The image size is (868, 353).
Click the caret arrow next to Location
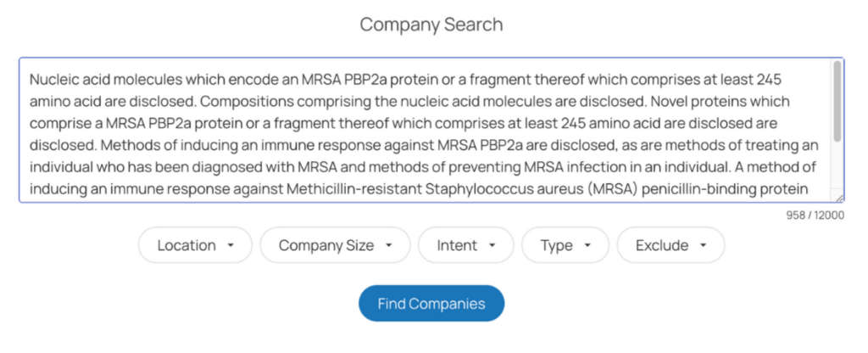[231, 246]
